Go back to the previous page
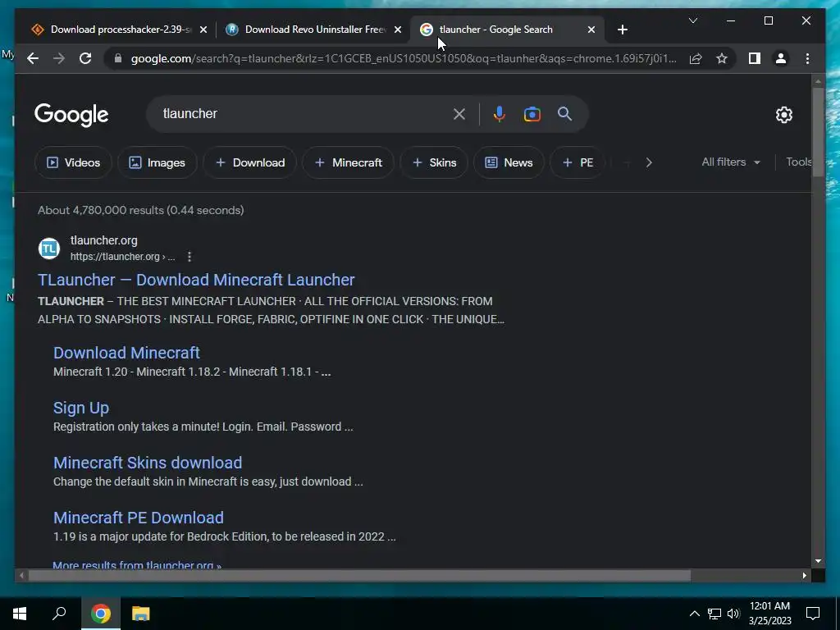Screen dimensions: 840x630 pyautogui.click(x=33, y=58)
